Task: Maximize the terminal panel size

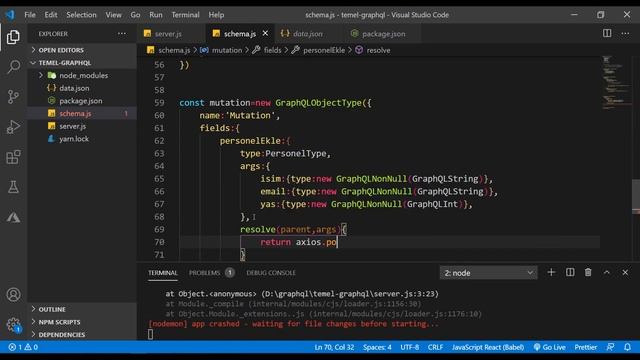Action: tap(607, 272)
